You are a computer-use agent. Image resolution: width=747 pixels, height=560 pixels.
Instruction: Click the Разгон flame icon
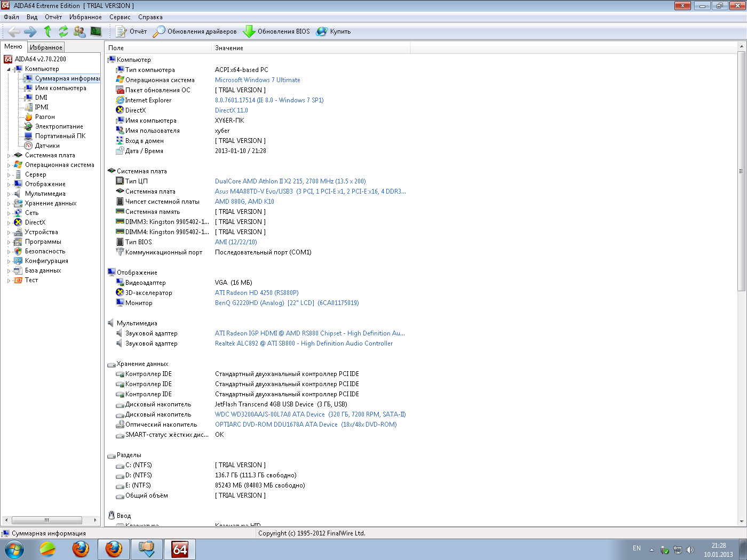click(x=29, y=117)
